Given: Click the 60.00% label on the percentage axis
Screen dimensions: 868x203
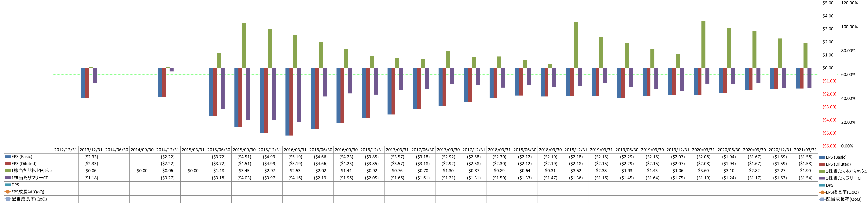Looking at the screenshot, I should (848, 75).
